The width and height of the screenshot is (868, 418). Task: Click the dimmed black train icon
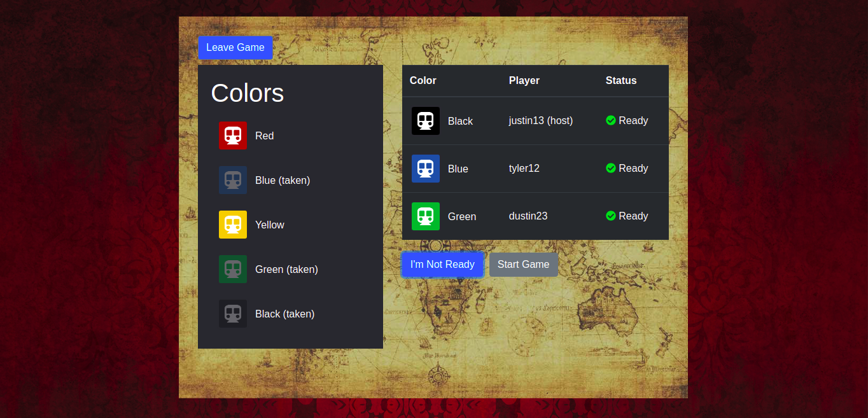coord(232,314)
